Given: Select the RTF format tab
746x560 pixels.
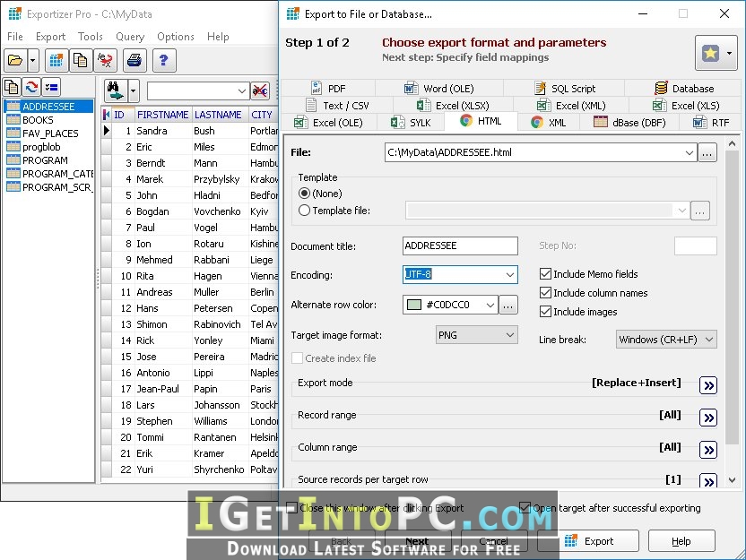Looking at the screenshot, I should (711, 123).
